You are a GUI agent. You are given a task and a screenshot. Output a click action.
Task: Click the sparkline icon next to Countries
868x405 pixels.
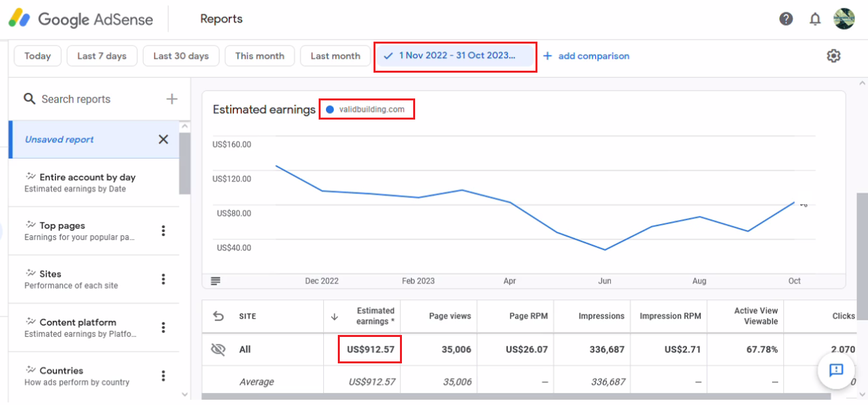30,370
